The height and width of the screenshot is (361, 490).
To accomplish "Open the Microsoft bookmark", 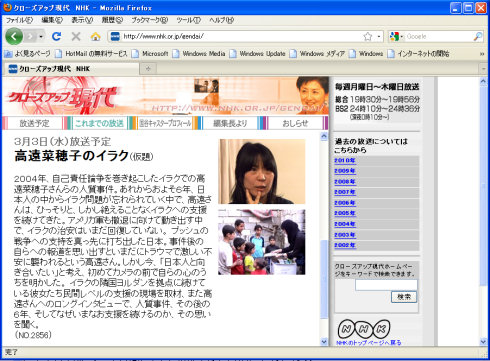I will (x=150, y=53).
